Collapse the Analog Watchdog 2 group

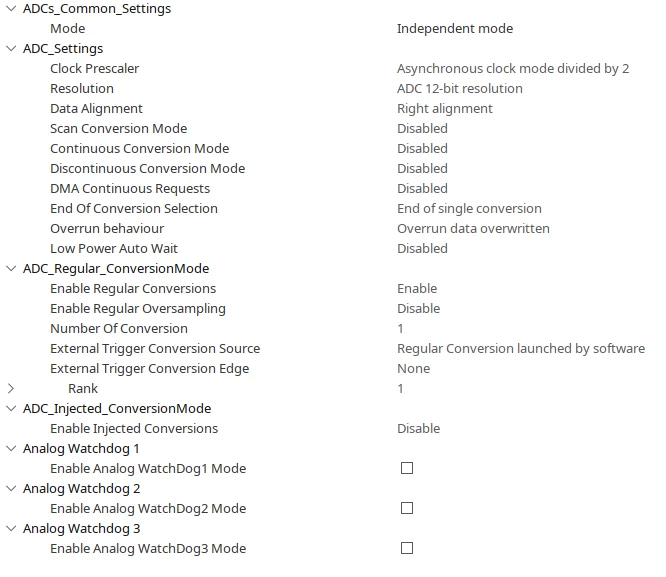[11, 488]
